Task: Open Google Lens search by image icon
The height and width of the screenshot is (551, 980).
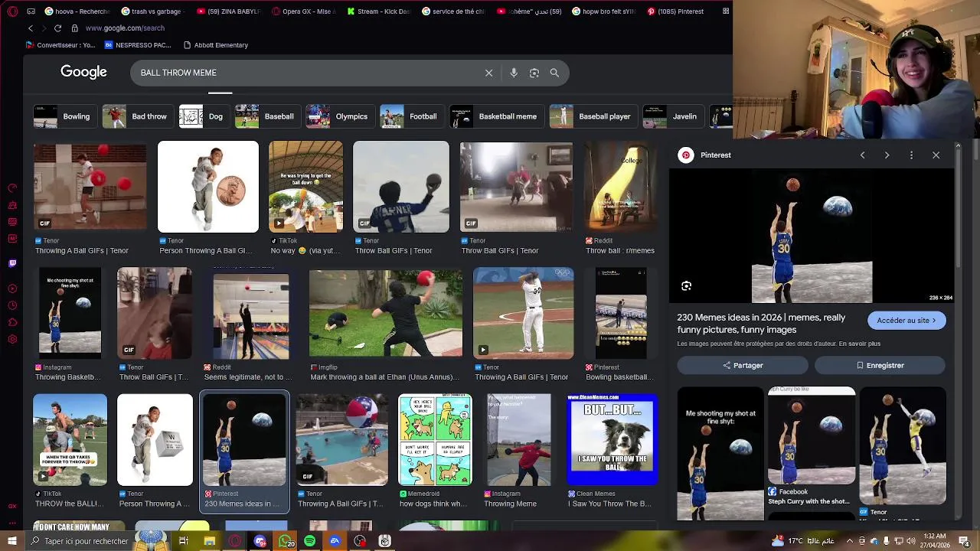Action: [x=534, y=73]
